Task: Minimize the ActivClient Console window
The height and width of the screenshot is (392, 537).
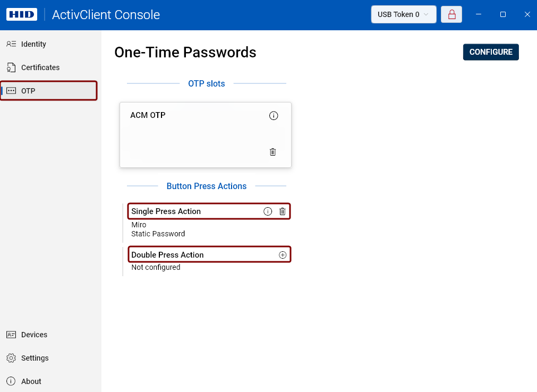Action: pyautogui.click(x=479, y=14)
